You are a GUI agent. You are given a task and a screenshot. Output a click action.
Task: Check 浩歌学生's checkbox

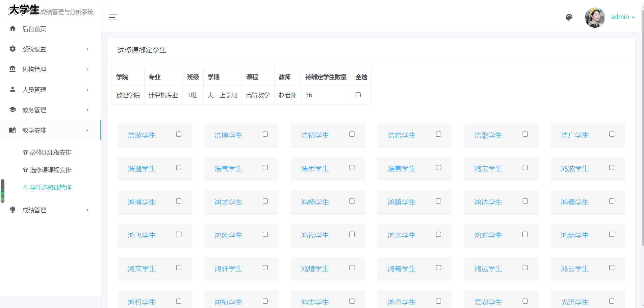pos(525,134)
